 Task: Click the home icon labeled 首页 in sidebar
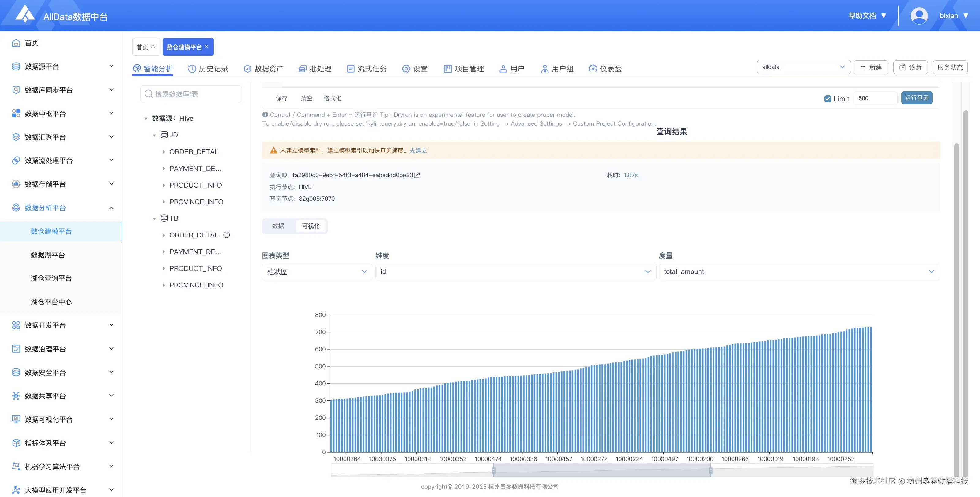click(16, 43)
